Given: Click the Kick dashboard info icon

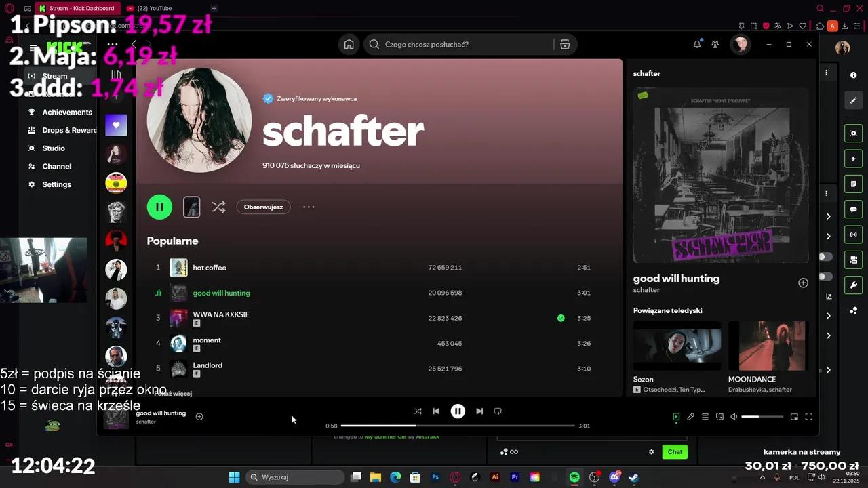Looking at the screenshot, I should coord(854,75).
